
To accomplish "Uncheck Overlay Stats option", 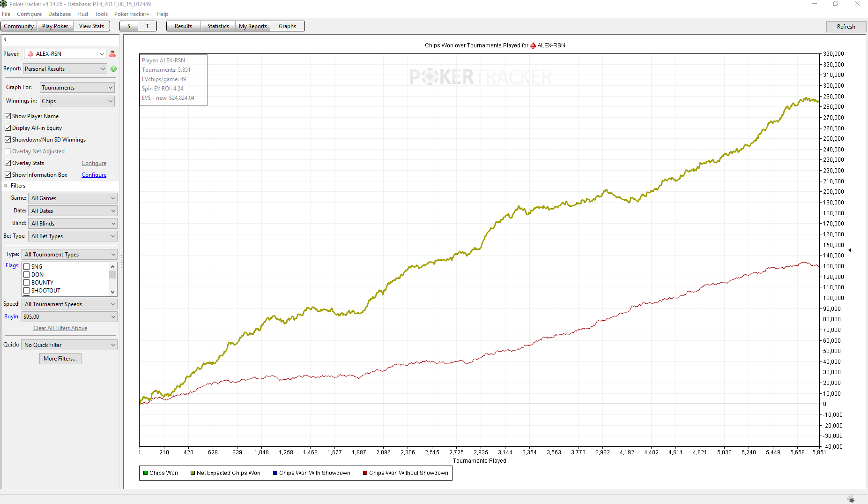I will [8, 163].
